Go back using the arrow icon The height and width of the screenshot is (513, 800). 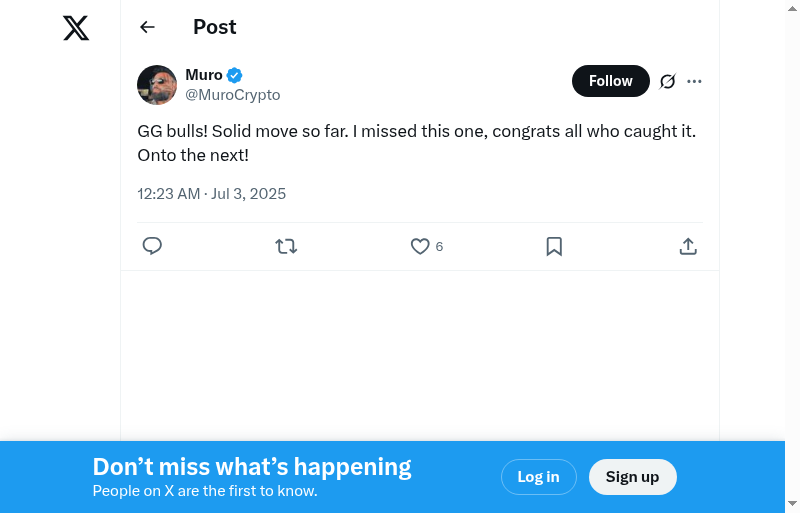[x=147, y=27]
